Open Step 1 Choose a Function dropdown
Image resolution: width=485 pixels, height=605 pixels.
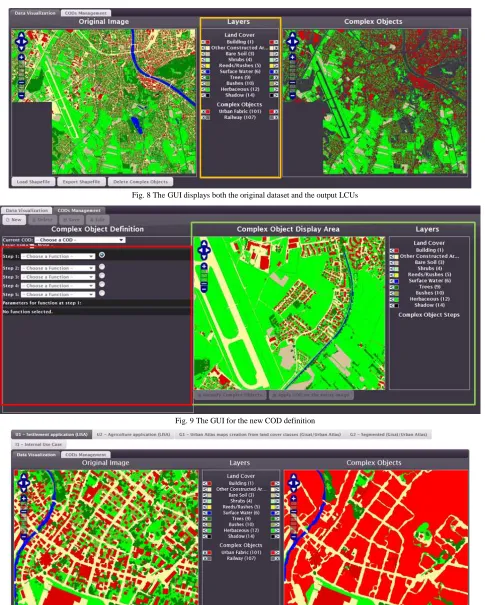(x=58, y=256)
